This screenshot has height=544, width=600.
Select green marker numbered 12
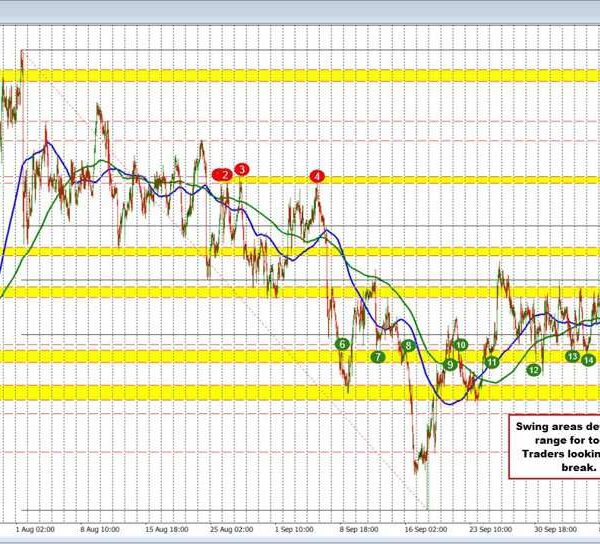pyautogui.click(x=534, y=369)
